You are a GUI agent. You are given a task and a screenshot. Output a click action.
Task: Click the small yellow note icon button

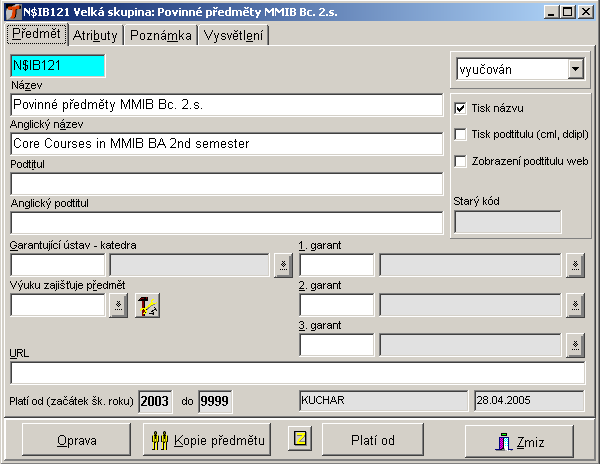(x=299, y=440)
